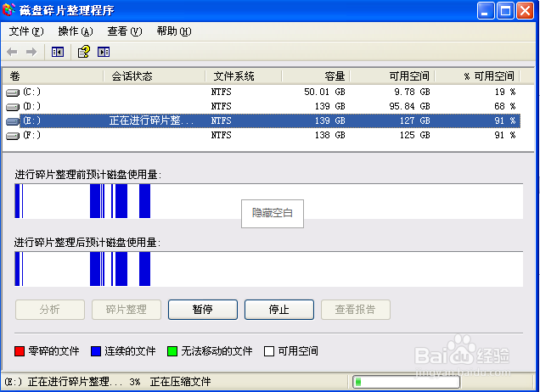This screenshot has height=392, width=540.
Task: Select the (C:) drive icon
Action: [x=13, y=92]
